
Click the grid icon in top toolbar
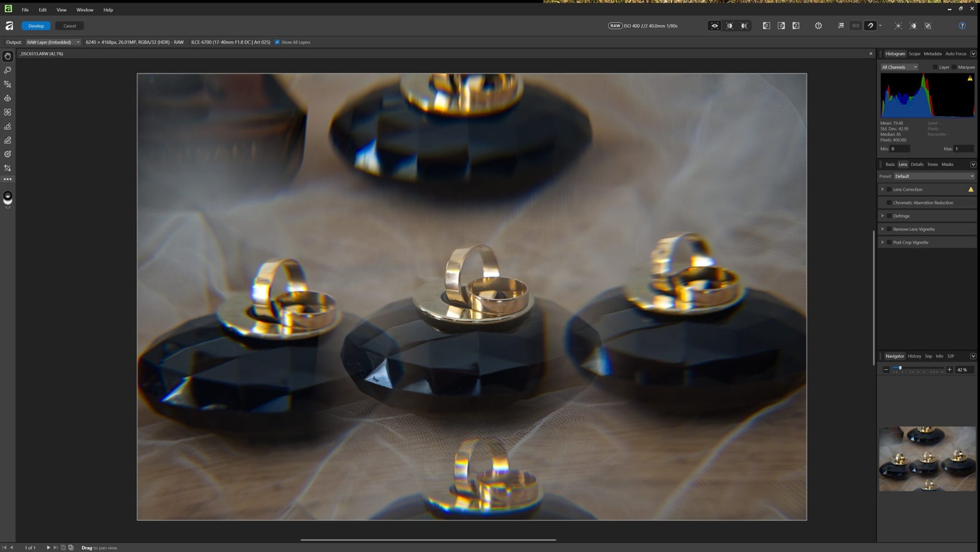point(841,26)
